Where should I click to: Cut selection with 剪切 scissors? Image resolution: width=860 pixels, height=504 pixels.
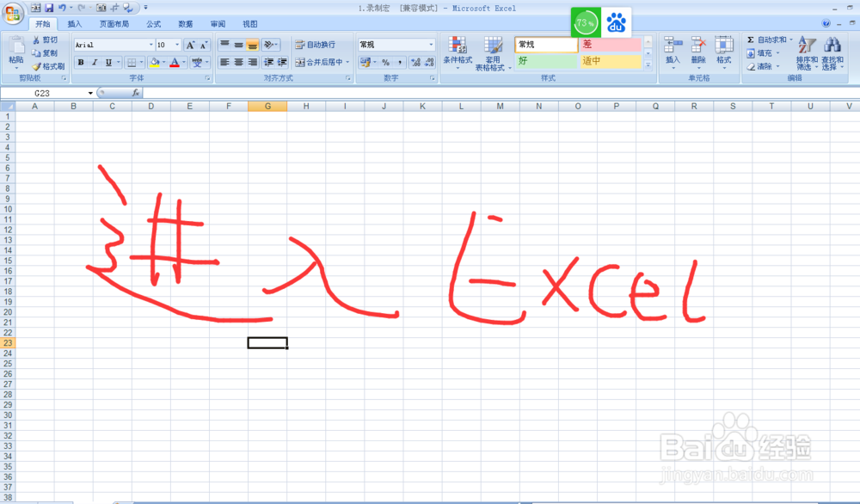[x=45, y=40]
